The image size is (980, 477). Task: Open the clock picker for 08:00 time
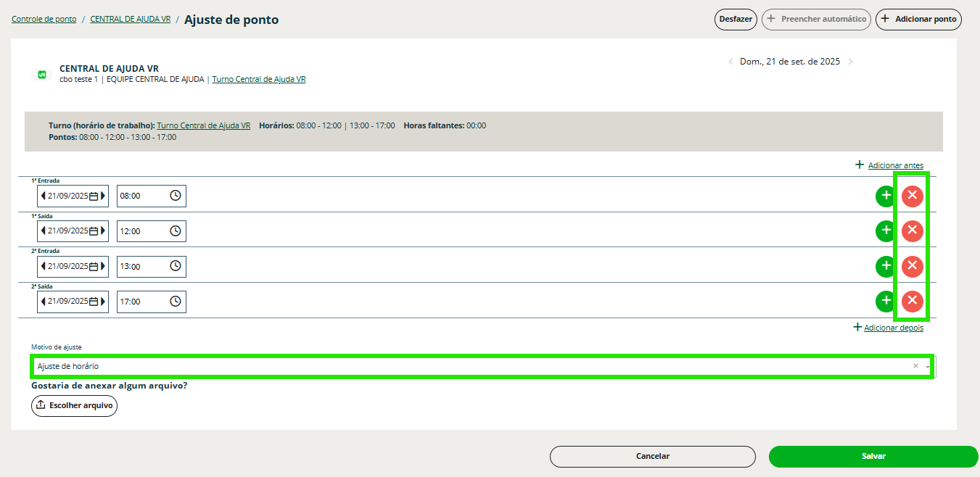click(x=176, y=196)
